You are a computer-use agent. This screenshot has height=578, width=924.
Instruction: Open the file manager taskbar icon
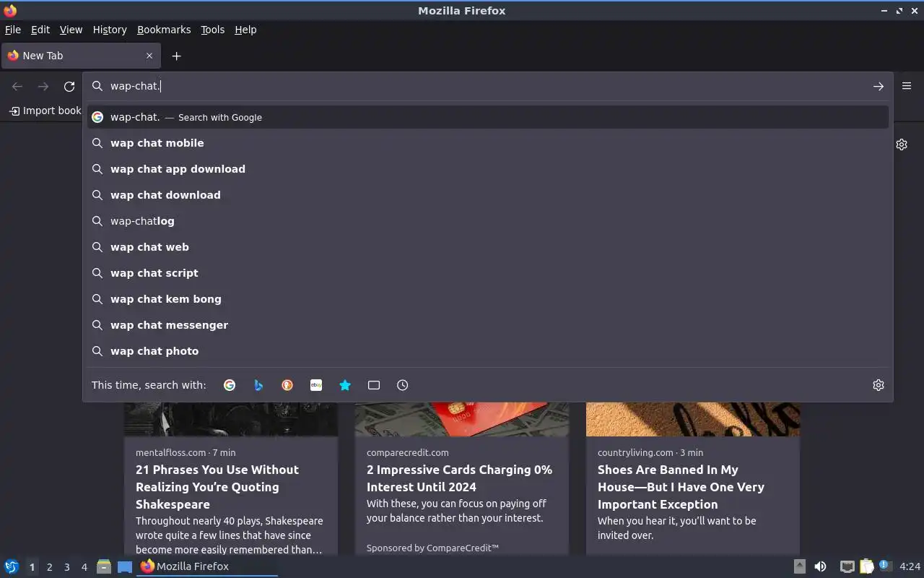104,566
